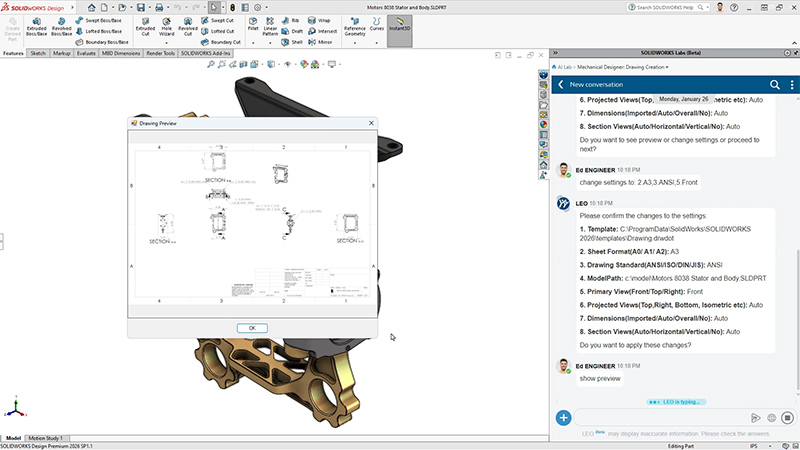The height and width of the screenshot is (450, 800).
Task: Click OK in the Drawing Preview dialog
Action: 251,328
